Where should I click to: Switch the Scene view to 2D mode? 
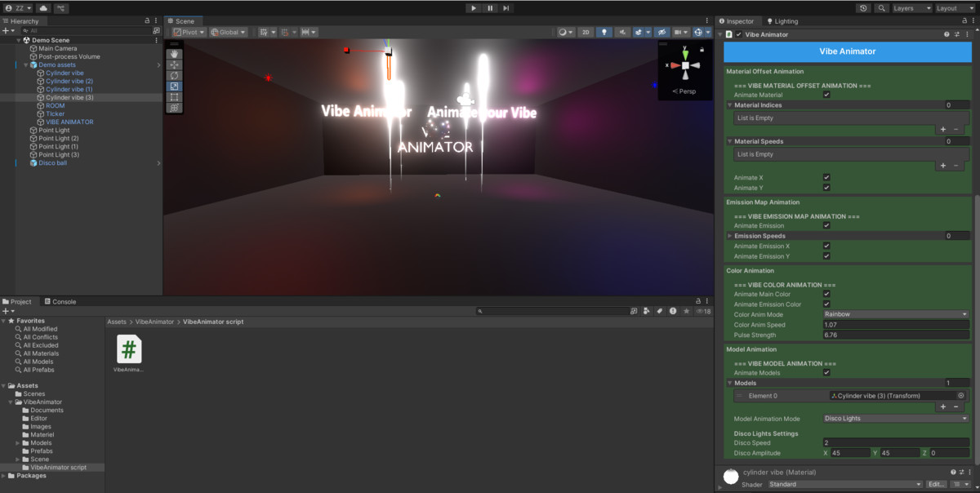586,32
